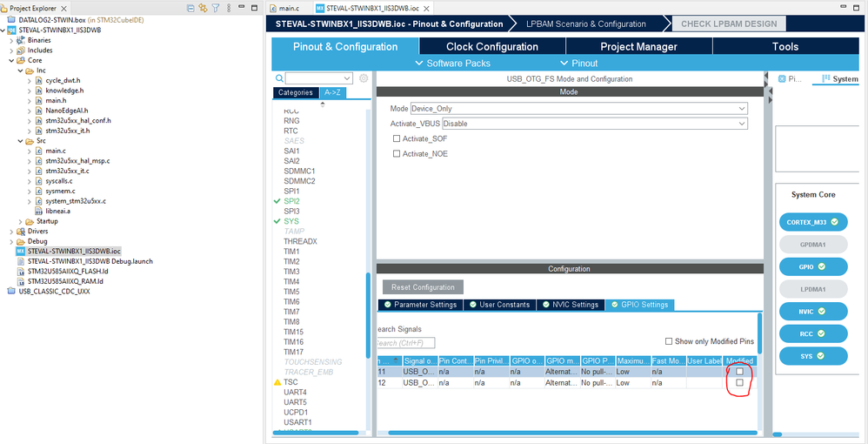868x444 pixels.
Task: Expand the main.c node in Src
Action: click(30, 151)
